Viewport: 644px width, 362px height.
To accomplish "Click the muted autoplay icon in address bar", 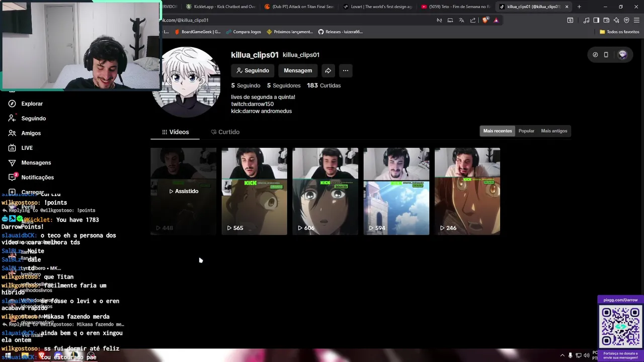I will 439,20.
